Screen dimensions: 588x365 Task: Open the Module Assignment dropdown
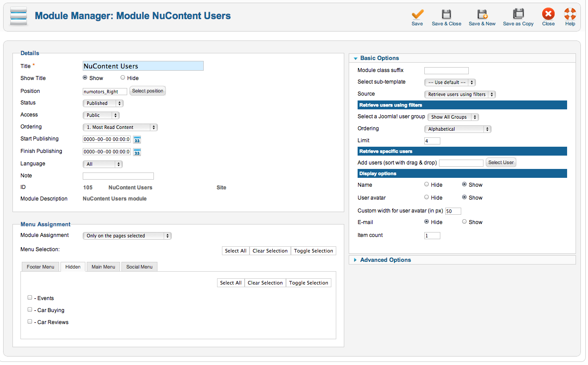point(127,236)
